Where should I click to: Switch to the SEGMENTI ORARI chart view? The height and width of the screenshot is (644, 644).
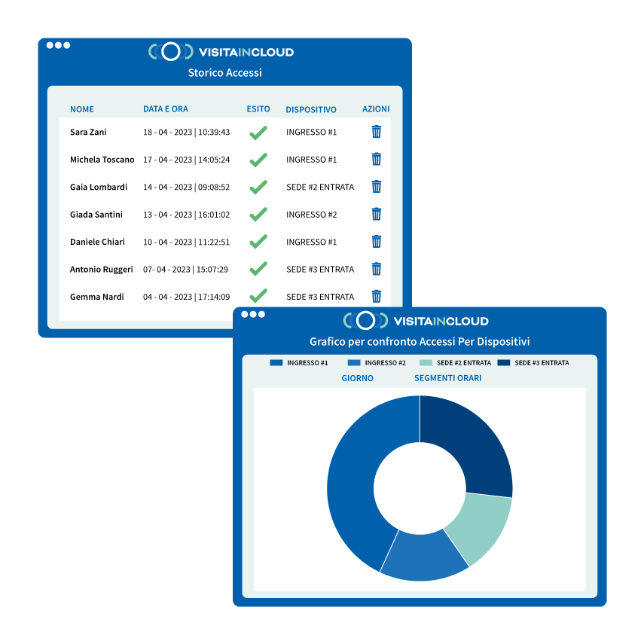pyautogui.click(x=447, y=378)
